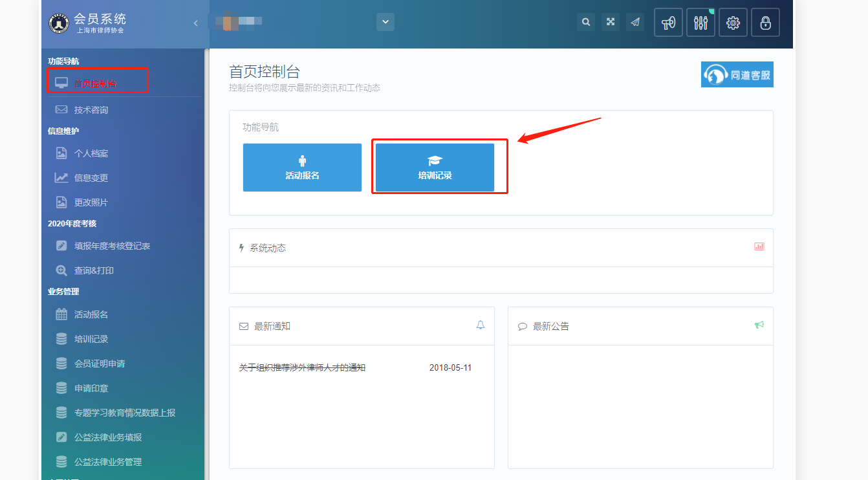Collapse the sidebar using the left chevron
This screenshot has height=480, width=868.
coord(195,23)
